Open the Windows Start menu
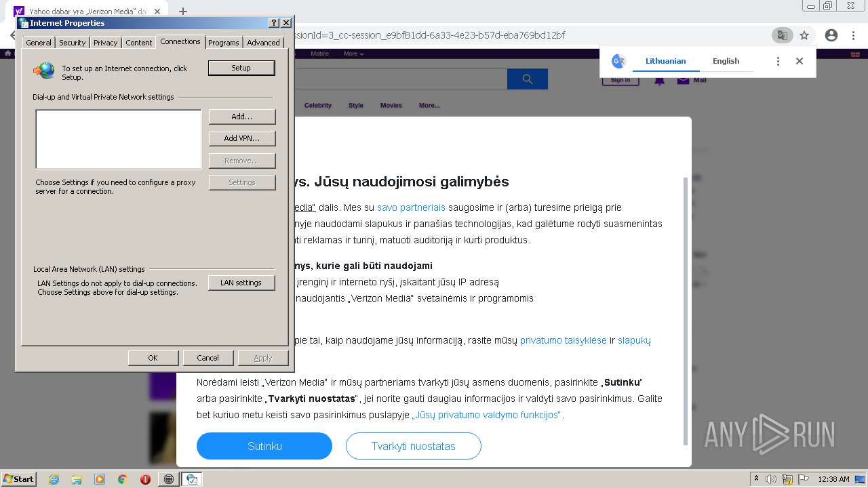This screenshot has width=868, height=488. (x=19, y=479)
